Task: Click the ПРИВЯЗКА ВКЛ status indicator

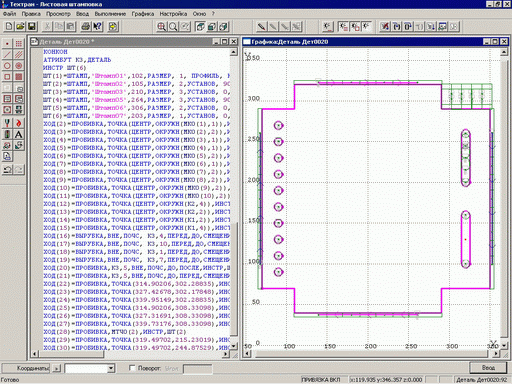Action: (x=321, y=380)
